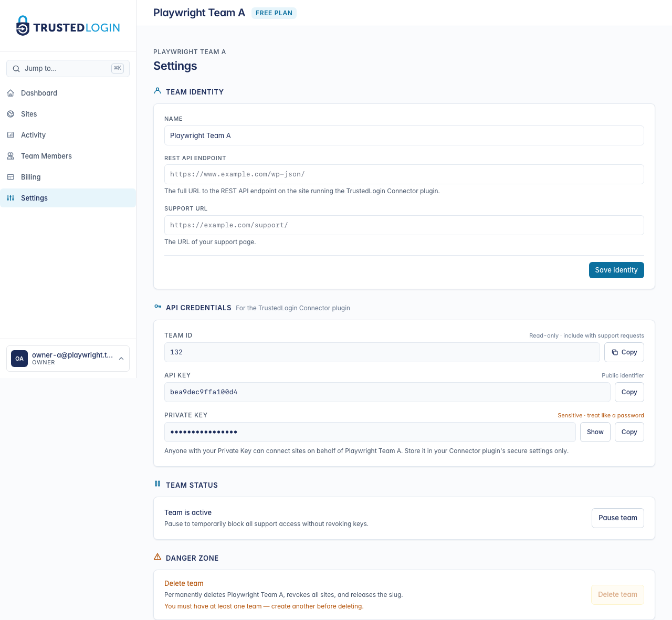Viewport: 672px width, 620px height.
Task: Select the Dashboard home icon
Action: pyautogui.click(x=10, y=93)
